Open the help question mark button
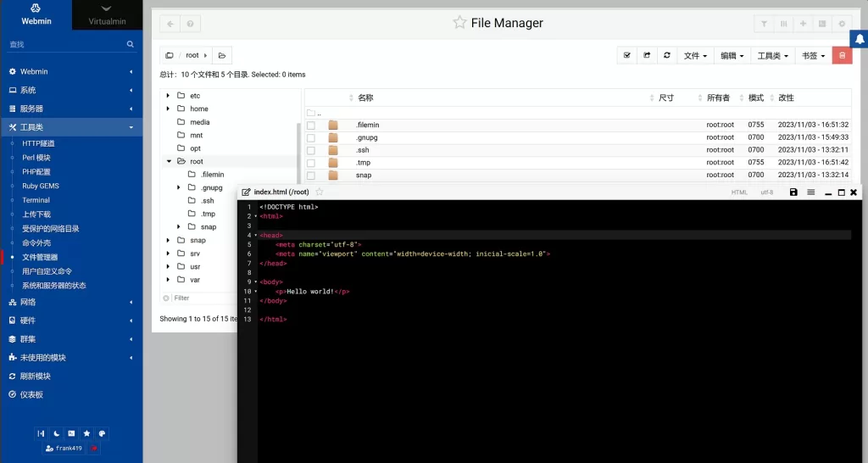Viewport: 868px width, 463px height. pyautogui.click(x=191, y=24)
